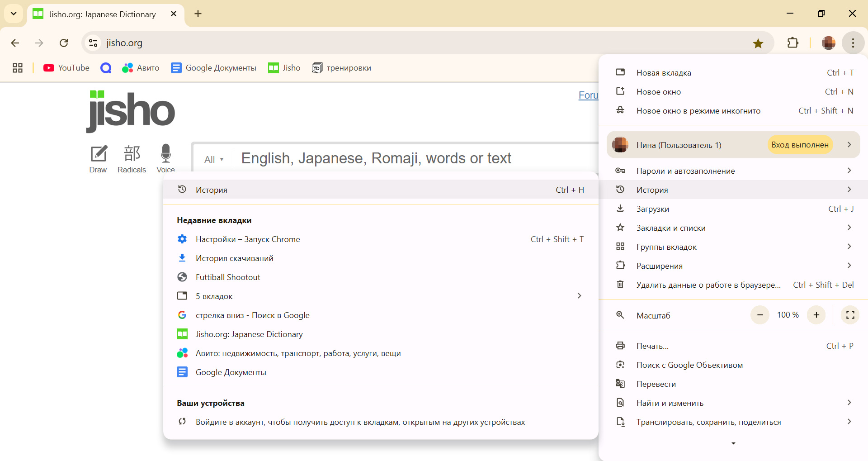Expand the Закладки и списки submenu
Image resolution: width=868 pixels, height=461 pixels.
click(732, 228)
